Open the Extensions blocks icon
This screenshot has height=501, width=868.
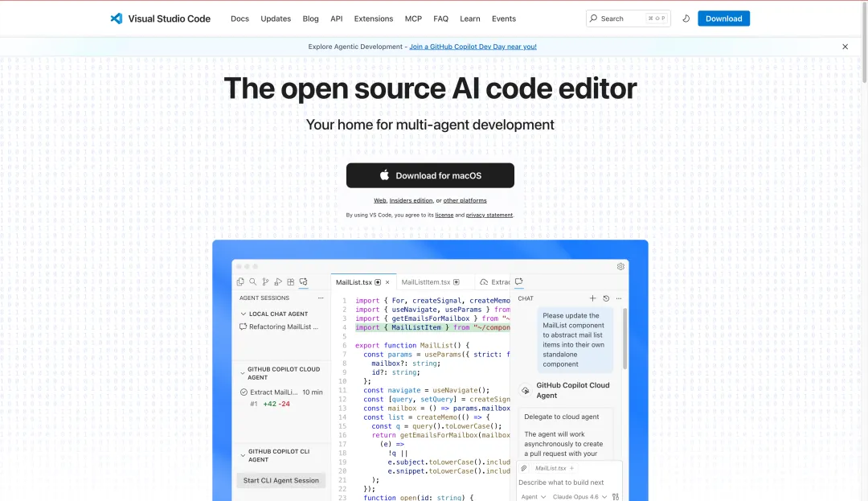[291, 281]
